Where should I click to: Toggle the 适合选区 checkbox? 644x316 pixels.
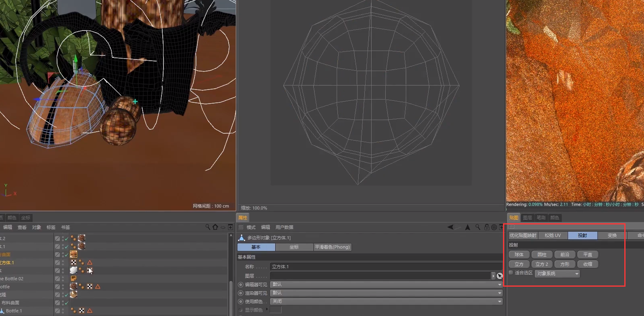511,273
